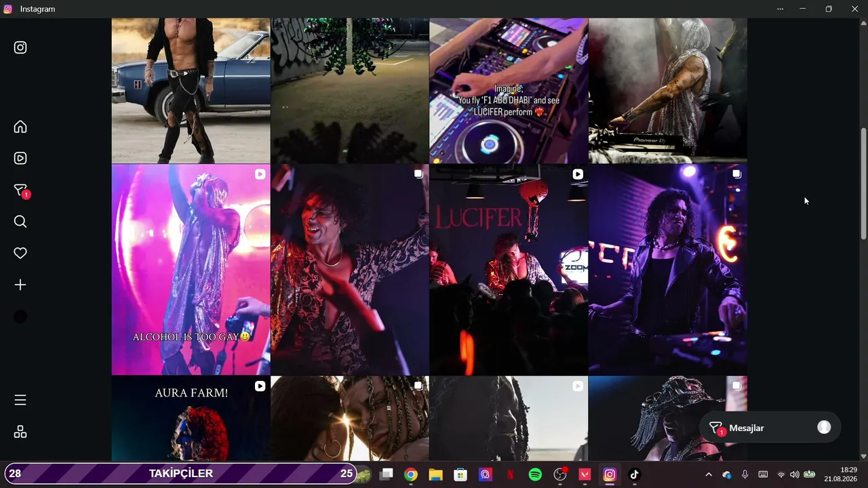
Task: Open the AURA FARM reel
Action: (191, 419)
